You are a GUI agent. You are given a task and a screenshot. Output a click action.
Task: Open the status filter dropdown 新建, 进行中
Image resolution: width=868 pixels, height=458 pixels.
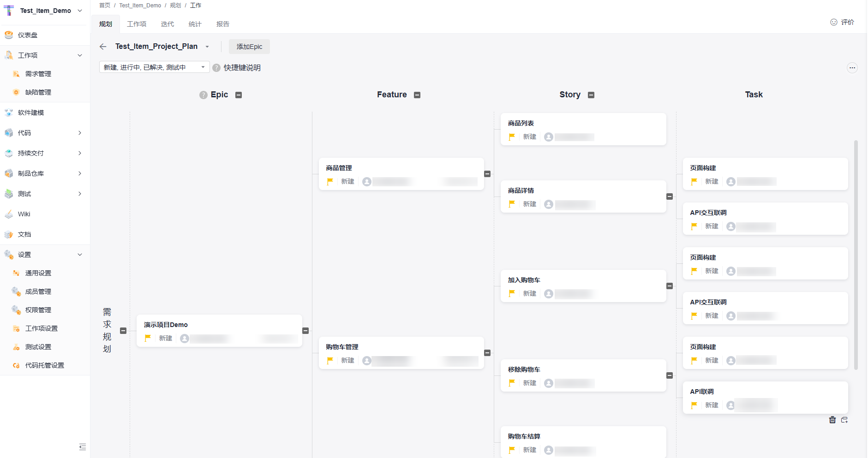tap(154, 67)
